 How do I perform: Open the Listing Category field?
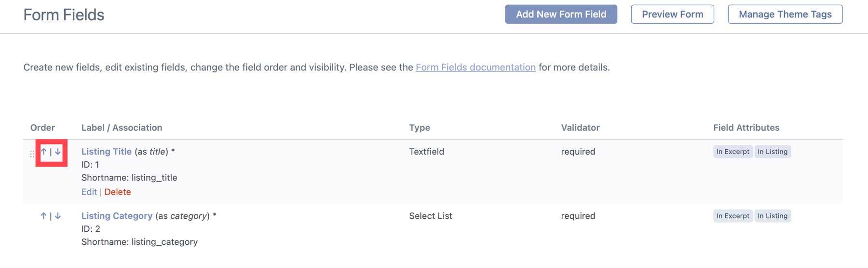point(117,216)
